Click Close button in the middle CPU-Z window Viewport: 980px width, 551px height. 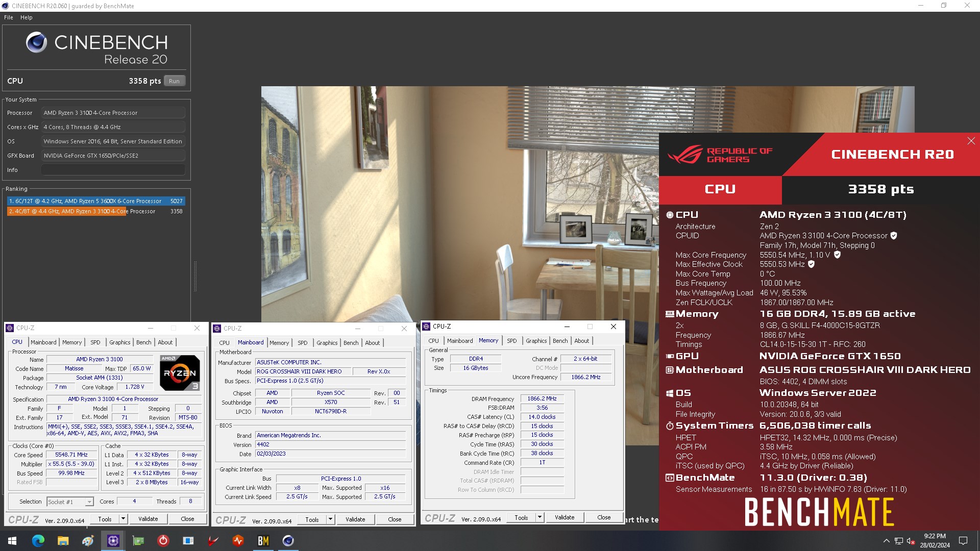coord(395,519)
